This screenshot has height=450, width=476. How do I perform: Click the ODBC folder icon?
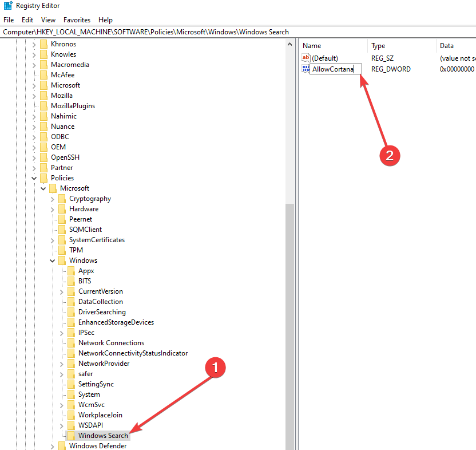coord(44,137)
